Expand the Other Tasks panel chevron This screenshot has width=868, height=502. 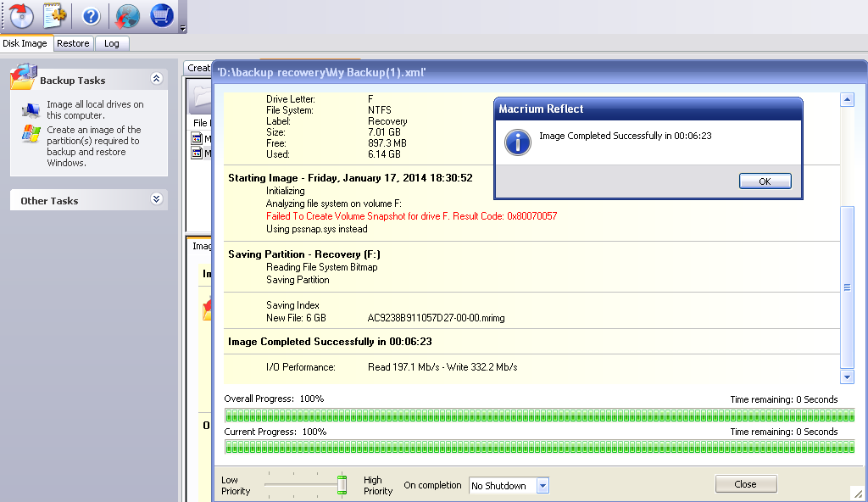(x=157, y=199)
